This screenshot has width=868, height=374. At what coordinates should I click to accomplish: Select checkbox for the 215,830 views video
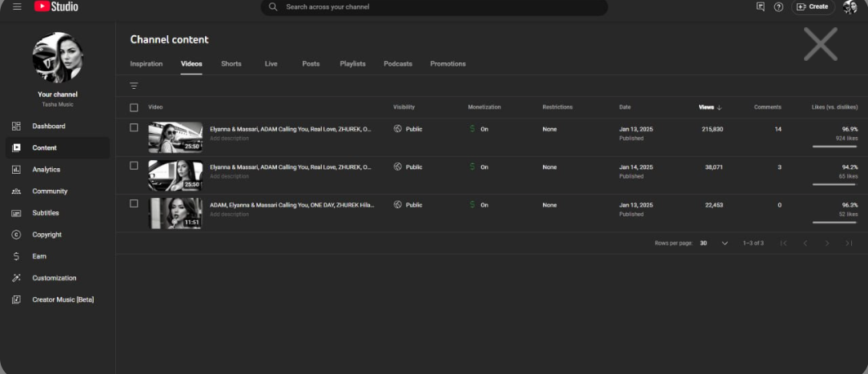pyautogui.click(x=134, y=127)
